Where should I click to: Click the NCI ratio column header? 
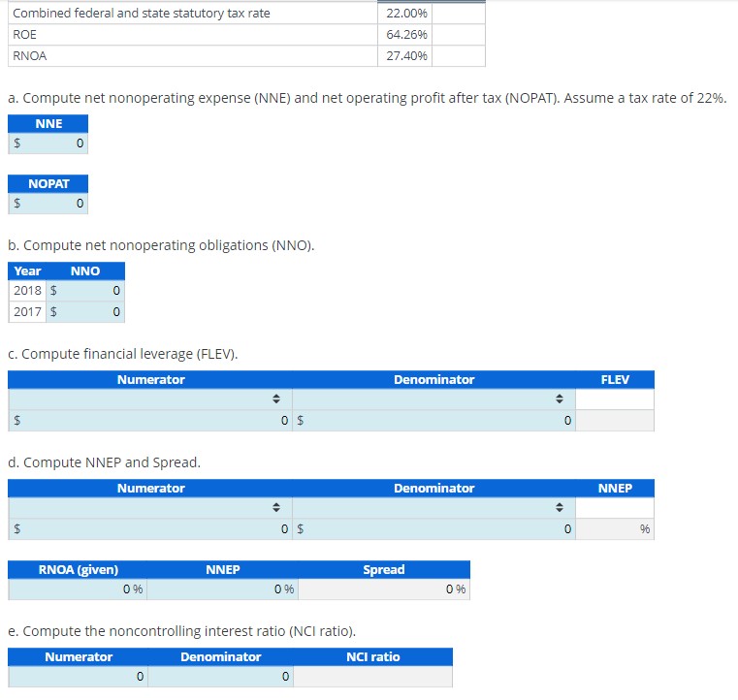[x=372, y=656]
